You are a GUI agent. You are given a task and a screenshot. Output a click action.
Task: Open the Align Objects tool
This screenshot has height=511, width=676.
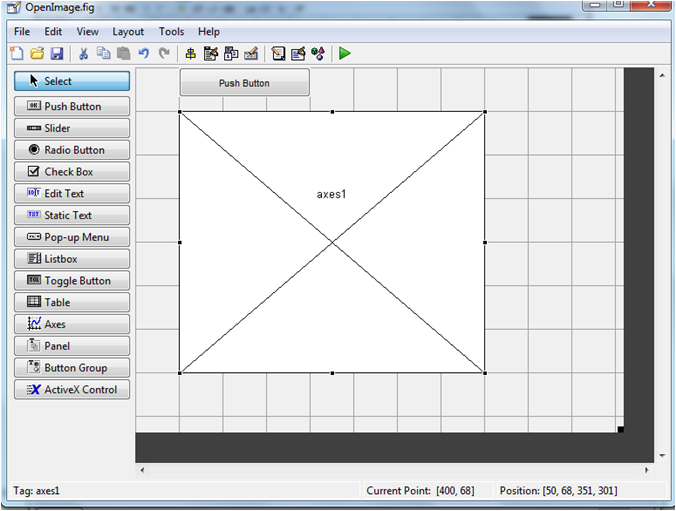(190, 53)
